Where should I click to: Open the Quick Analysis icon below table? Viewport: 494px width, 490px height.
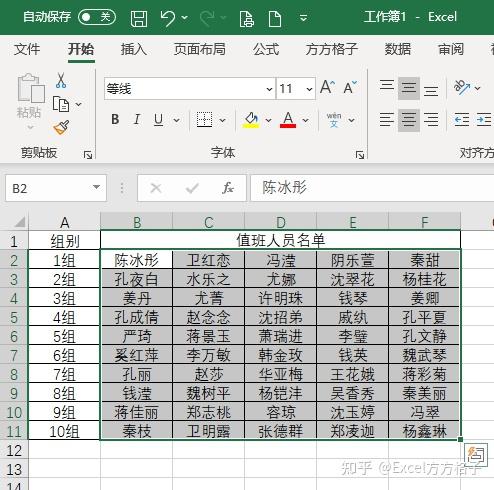[476, 455]
